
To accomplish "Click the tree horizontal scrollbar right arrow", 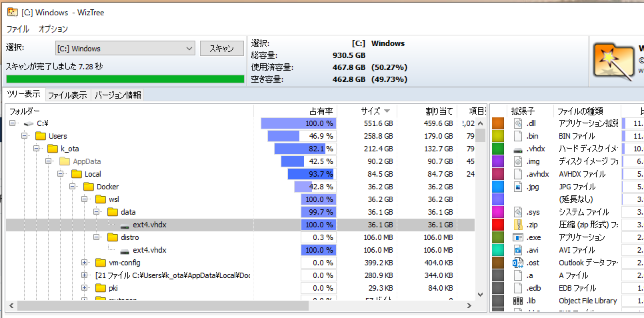I will (x=469, y=306).
